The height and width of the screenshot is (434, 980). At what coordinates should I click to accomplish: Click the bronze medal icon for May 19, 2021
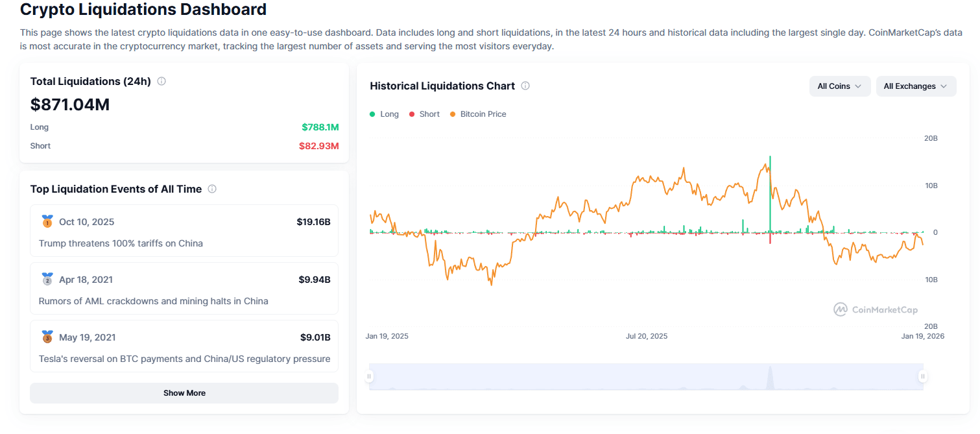[47, 337]
